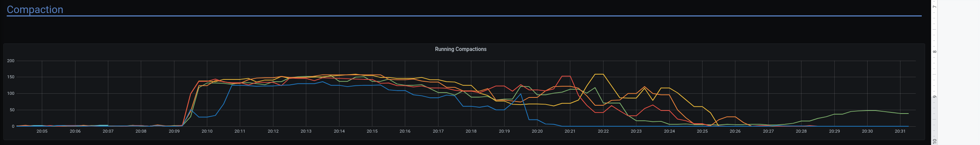
Task: Click the 20:11 time axis label
Action: [x=240, y=131]
